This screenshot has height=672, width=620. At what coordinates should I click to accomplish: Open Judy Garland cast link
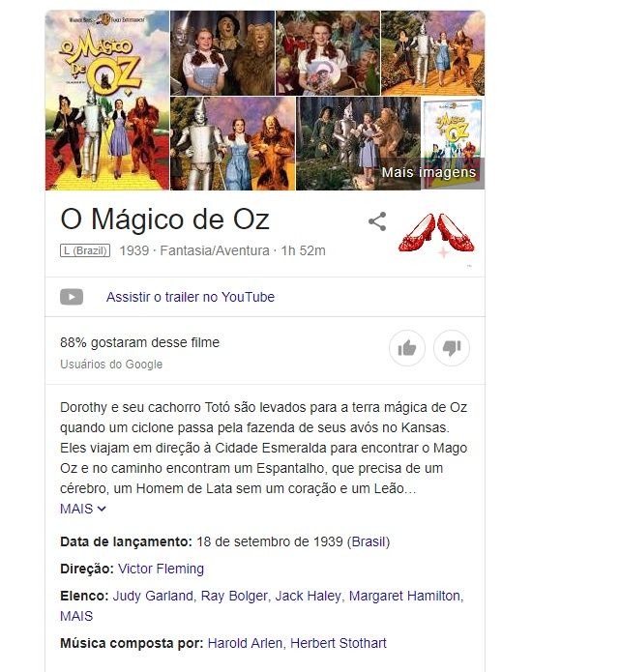tap(153, 596)
